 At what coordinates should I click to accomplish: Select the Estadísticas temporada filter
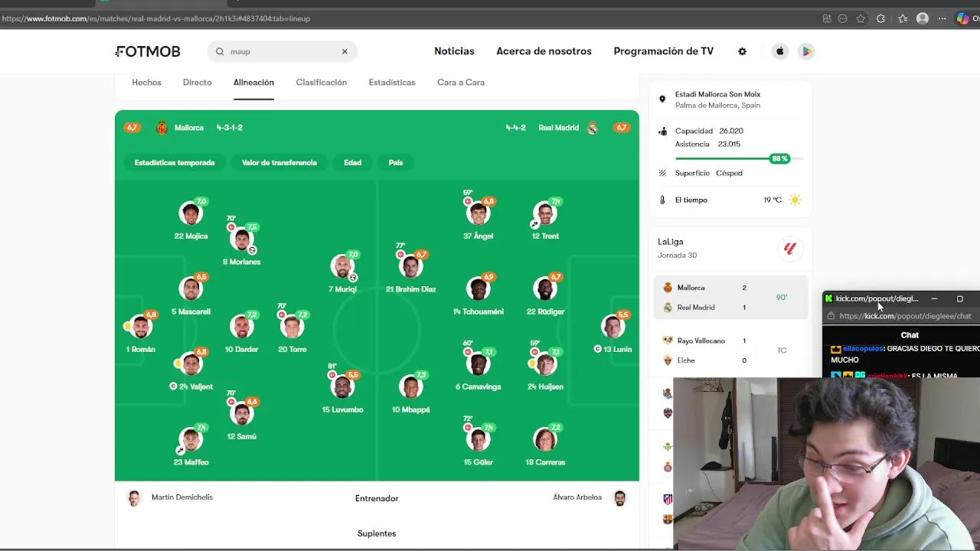[175, 162]
